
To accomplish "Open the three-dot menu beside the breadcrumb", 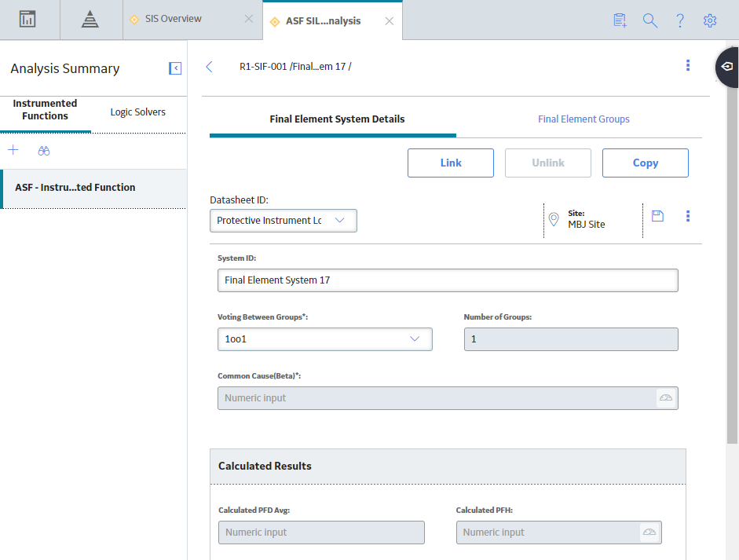I will tap(688, 65).
